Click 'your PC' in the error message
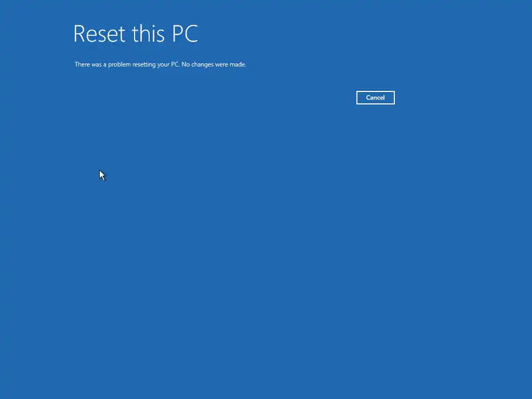Image resolution: width=532 pixels, height=399 pixels. tap(168, 64)
